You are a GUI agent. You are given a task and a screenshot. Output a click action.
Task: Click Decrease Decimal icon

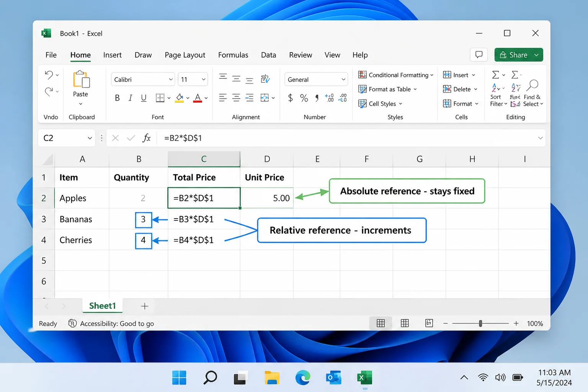[x=342, y=98]
